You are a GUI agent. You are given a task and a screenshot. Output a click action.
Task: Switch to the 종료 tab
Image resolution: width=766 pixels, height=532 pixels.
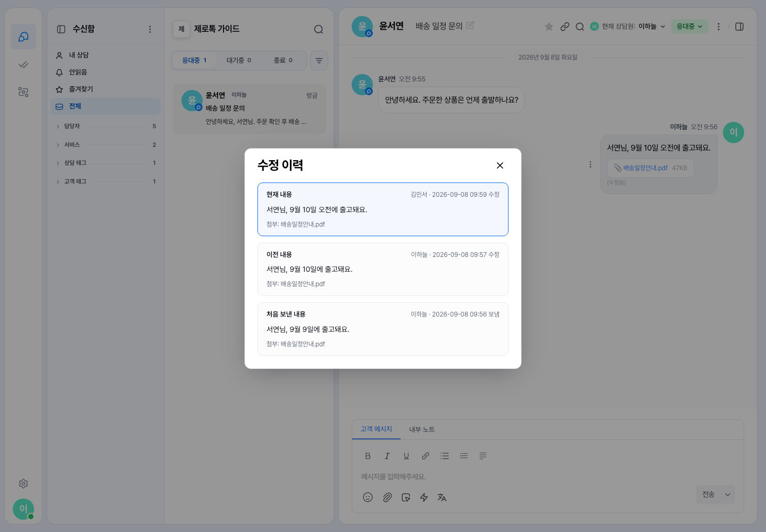pyautogui.click(x=283, y=61)
